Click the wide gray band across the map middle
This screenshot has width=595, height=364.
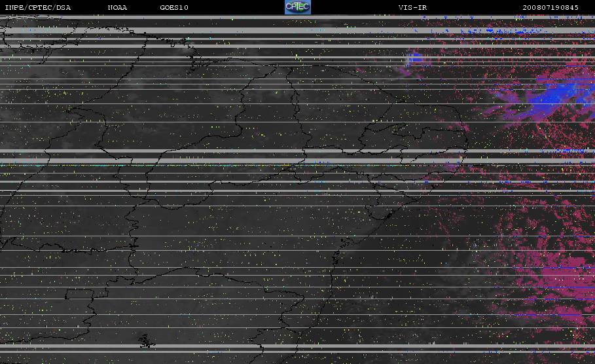(x=297, y=160)
